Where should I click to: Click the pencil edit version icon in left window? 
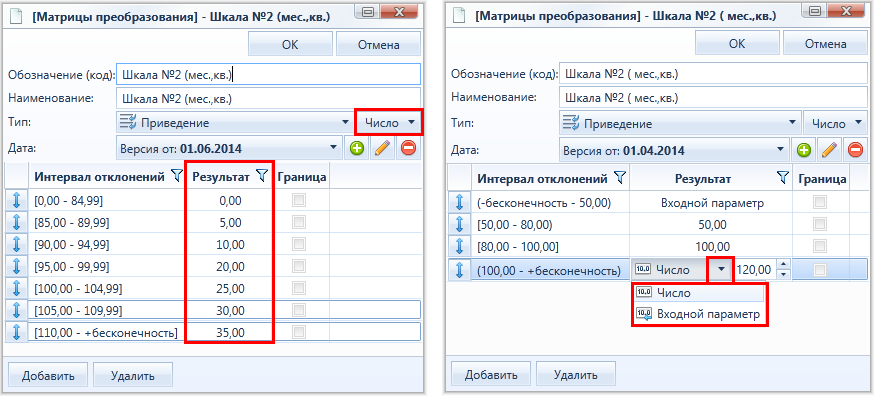382,149
